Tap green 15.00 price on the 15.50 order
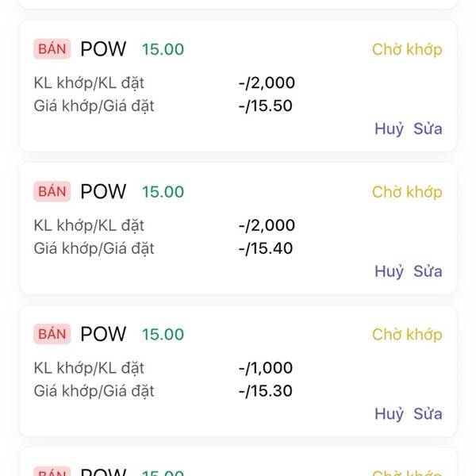The width and height of the screenshot is (476, 476). pyautogui.click(x=163, y=49)
